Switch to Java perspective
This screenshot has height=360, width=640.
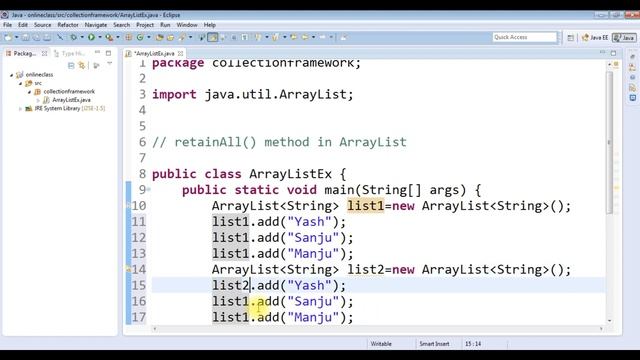point(624,38)
